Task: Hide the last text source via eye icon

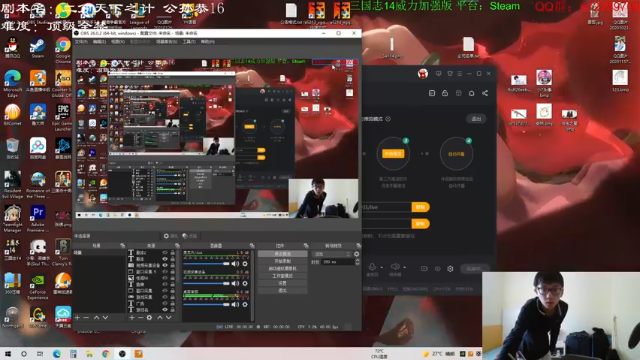Action: (x=165, y=310)
